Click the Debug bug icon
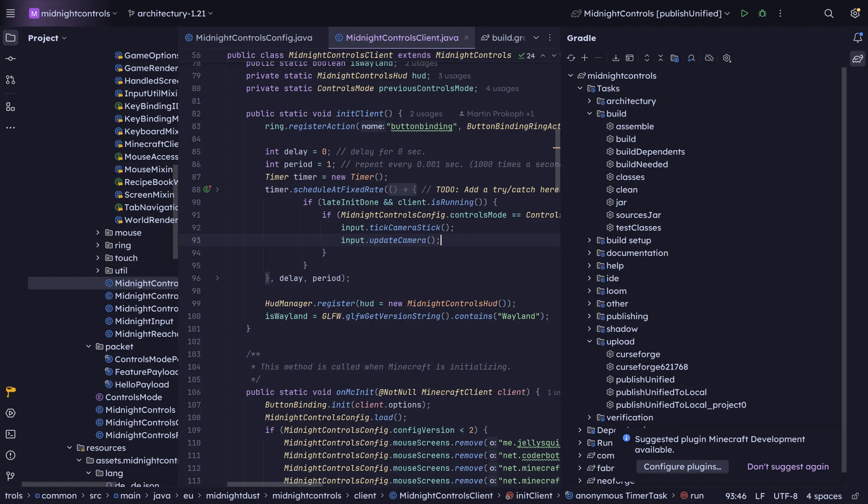 click(762, 14)
